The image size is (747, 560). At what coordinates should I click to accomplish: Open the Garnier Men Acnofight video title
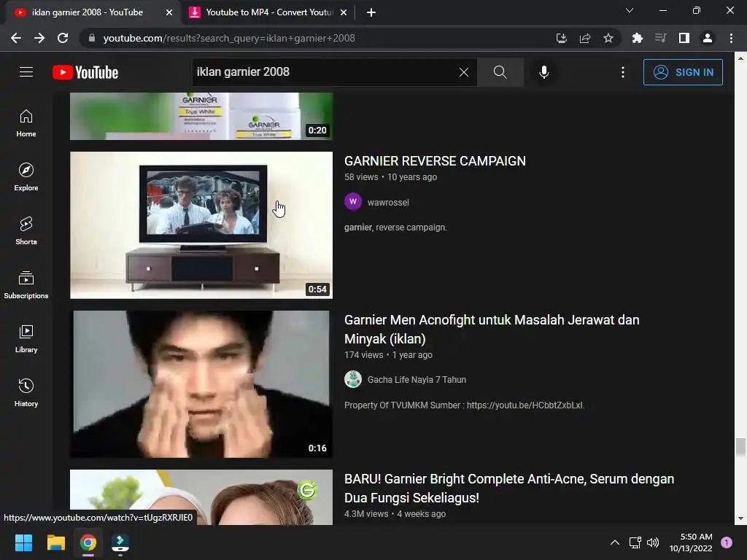coord(492,330)
